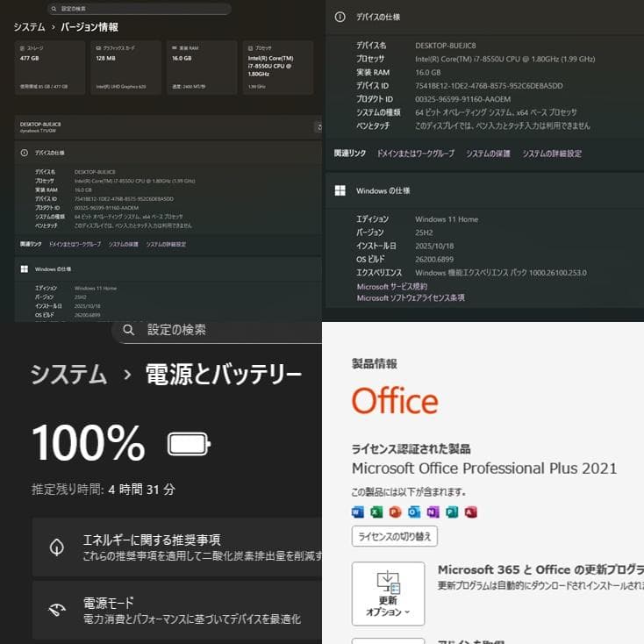644x644 pixels.
Task: Go back to システム from the バージョン情報 breadcrumb
Action: click(29, 27)
